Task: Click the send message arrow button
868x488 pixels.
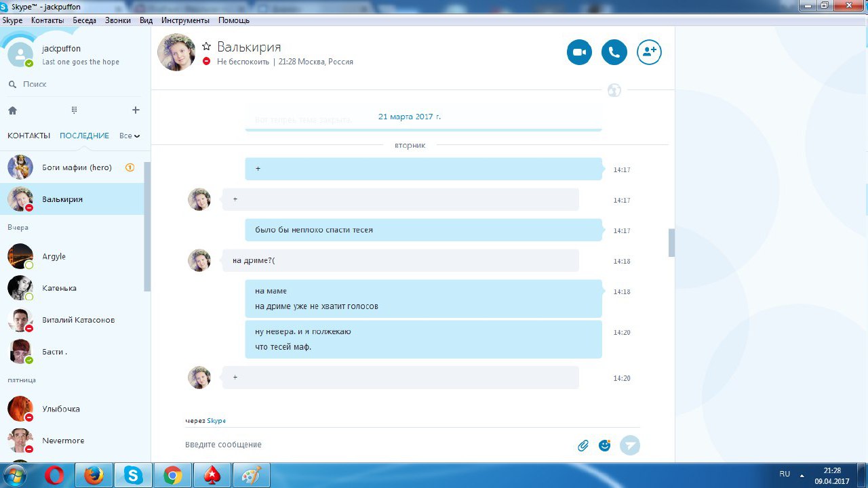Action: click(x=630, y=445)
